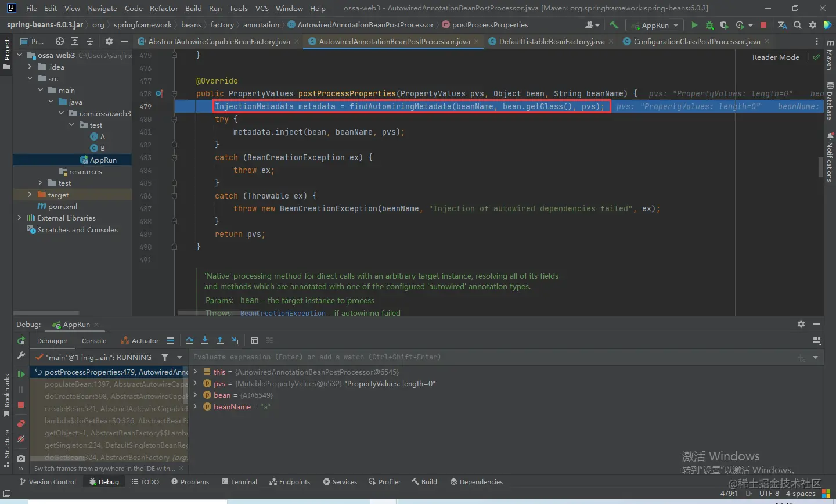Viewport: 836px width, 504px height.
Task: Resume program in the debug sidebar
Action: point(21,374)
